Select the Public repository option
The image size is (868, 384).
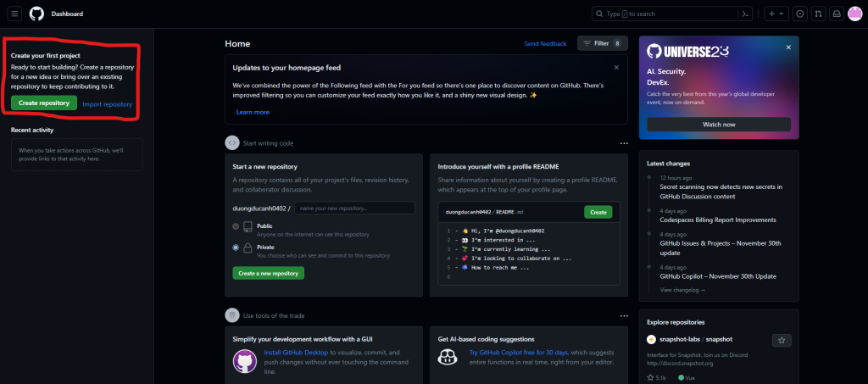click(x=236, y=227)
